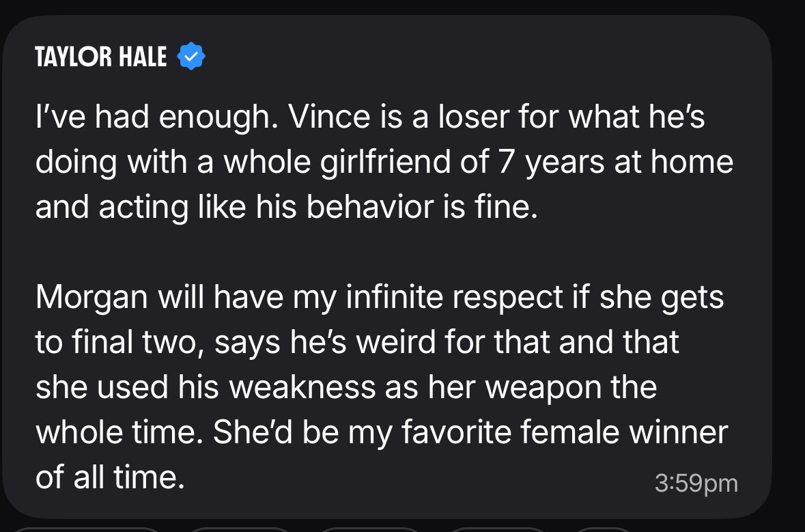The image size is (805, 532).
Task: Click the 3:59pm message timestamp
Action: point(696,484)
